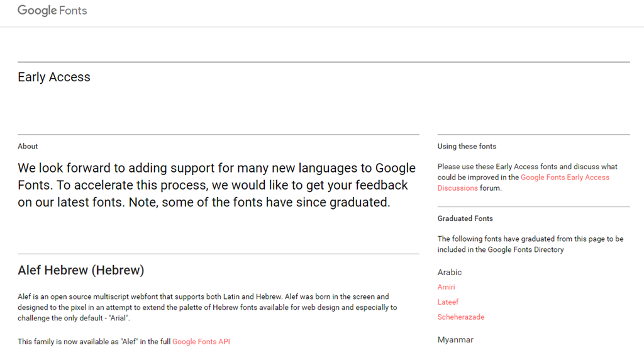Viewport: 644px width, 350px height.
Task: Click the About section label
Action: (x=28, y=147)
